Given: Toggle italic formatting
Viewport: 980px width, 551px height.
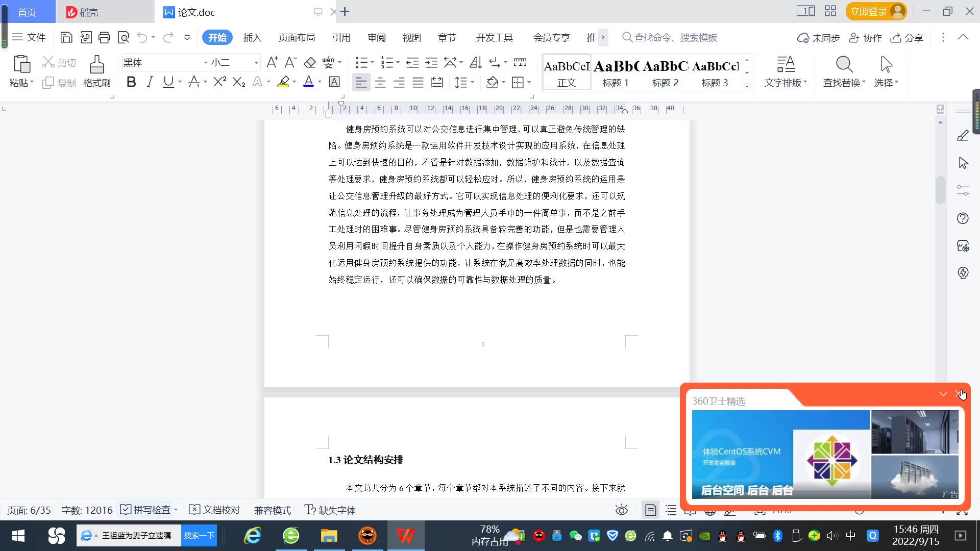Looking at the screenshot, I should click(x=150, y=82).
